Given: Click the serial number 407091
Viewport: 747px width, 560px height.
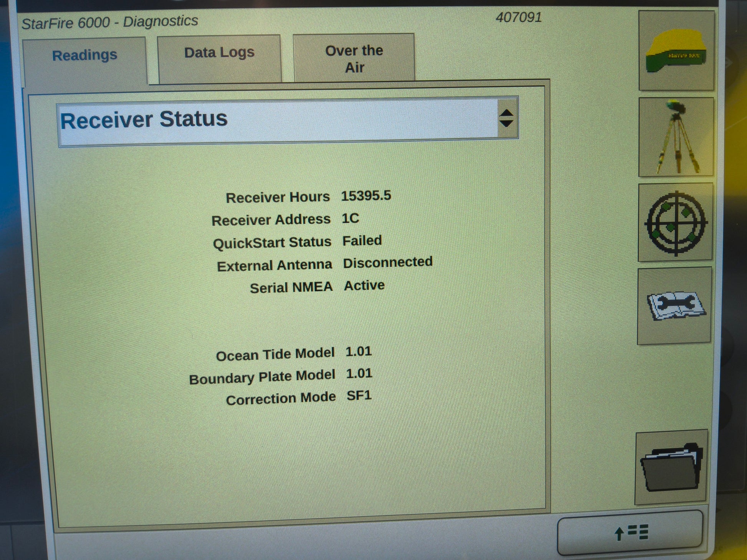Looking at the screenshot, I should [519, 18].
